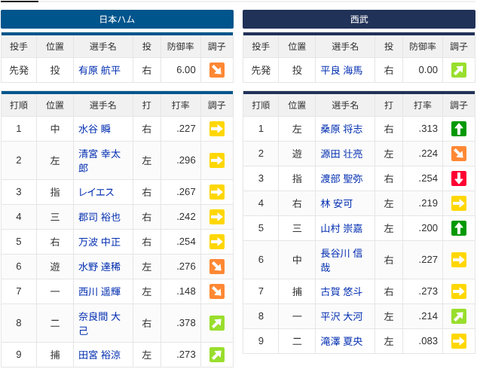Open player link 田宮 裕涼
This screenshot has width=480, height=369.
[99, 355]
